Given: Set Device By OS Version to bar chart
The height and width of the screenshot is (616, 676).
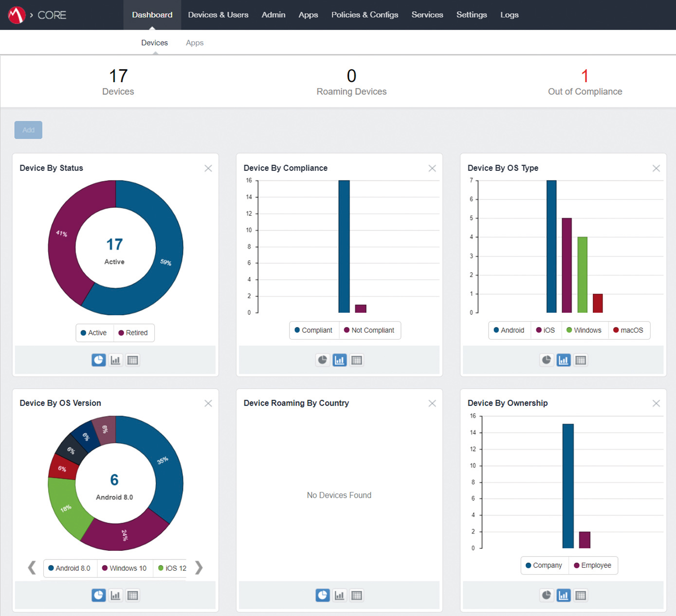Looking at the screenshot, I should [115, 595].
